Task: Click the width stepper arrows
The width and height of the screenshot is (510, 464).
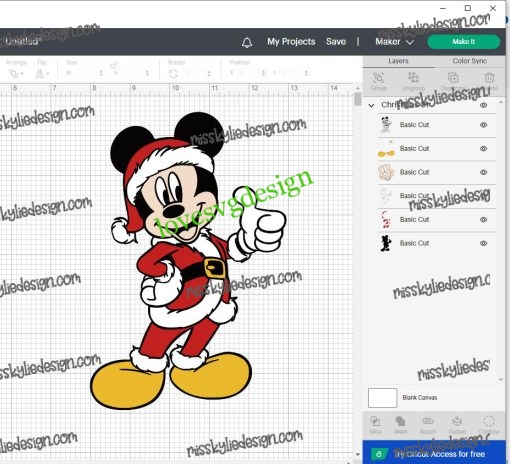Action: pos(101,73)
